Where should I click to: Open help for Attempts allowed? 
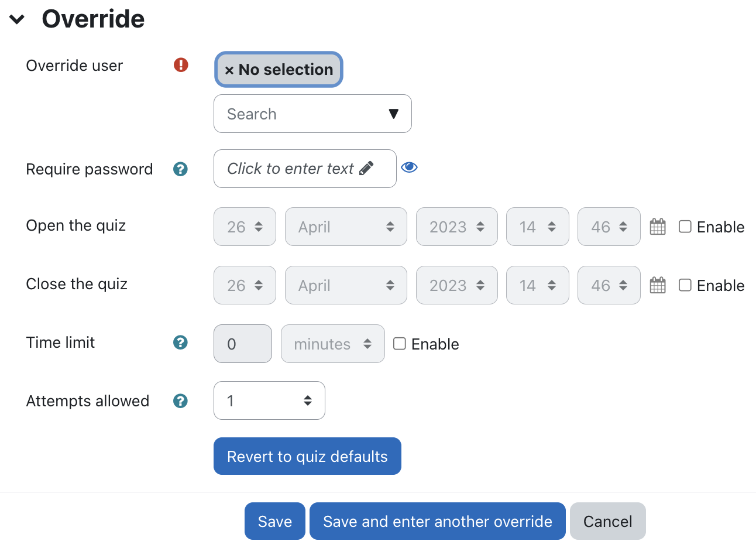[x=180, y=401]
